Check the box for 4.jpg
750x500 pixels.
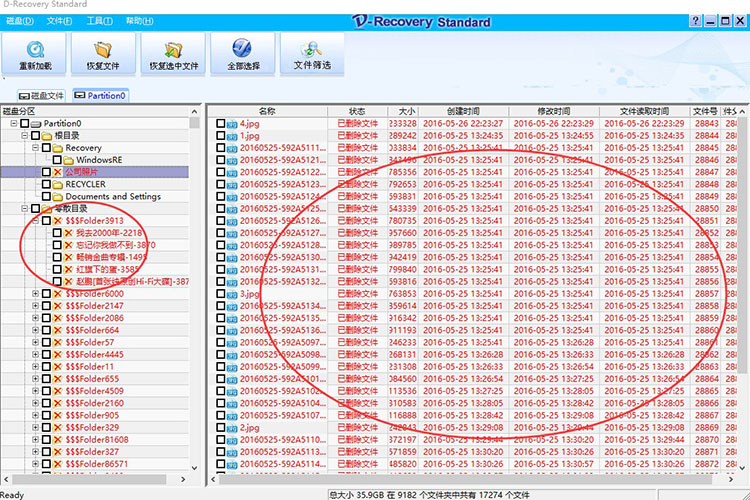(221, 123)
